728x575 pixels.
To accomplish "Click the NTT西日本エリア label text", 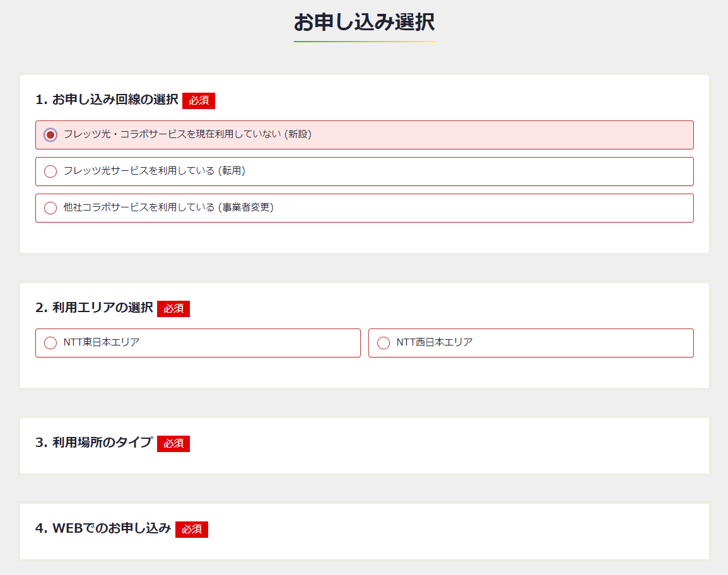I will coord(435,342).
